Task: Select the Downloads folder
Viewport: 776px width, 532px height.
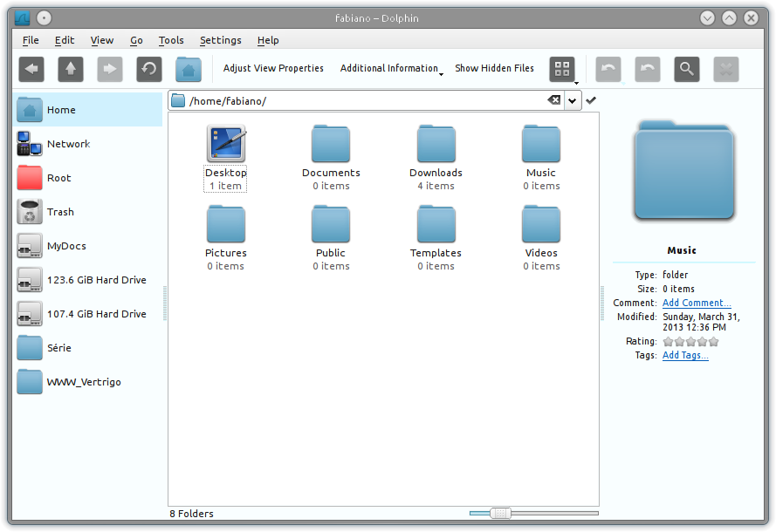Action: 436,157
